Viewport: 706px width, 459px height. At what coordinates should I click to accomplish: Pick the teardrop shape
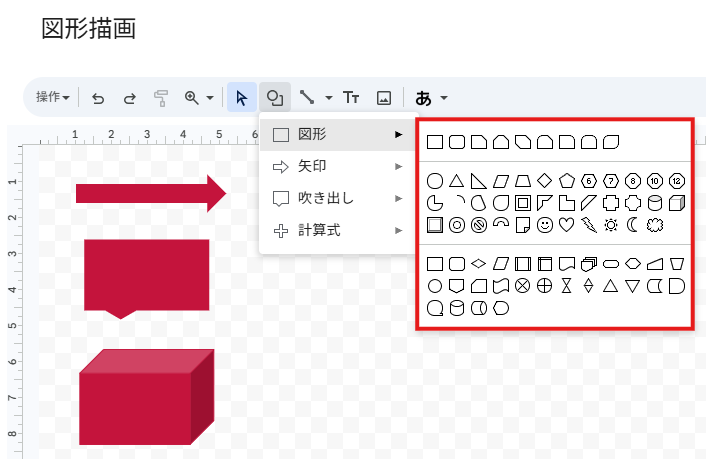501,203
